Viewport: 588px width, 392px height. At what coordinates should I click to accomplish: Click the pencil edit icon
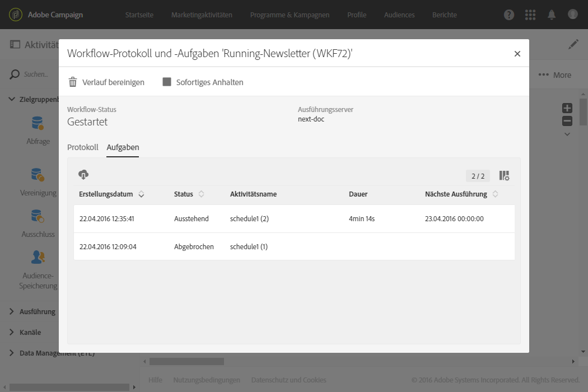pyautogui.click(x=573, y=44)
